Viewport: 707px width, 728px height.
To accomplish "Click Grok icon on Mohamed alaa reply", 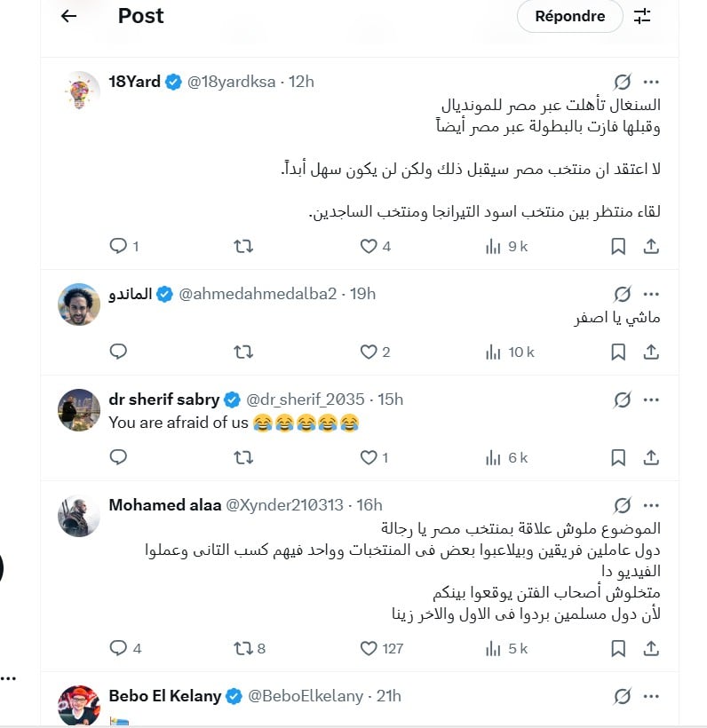I will (x=623, y=505).
